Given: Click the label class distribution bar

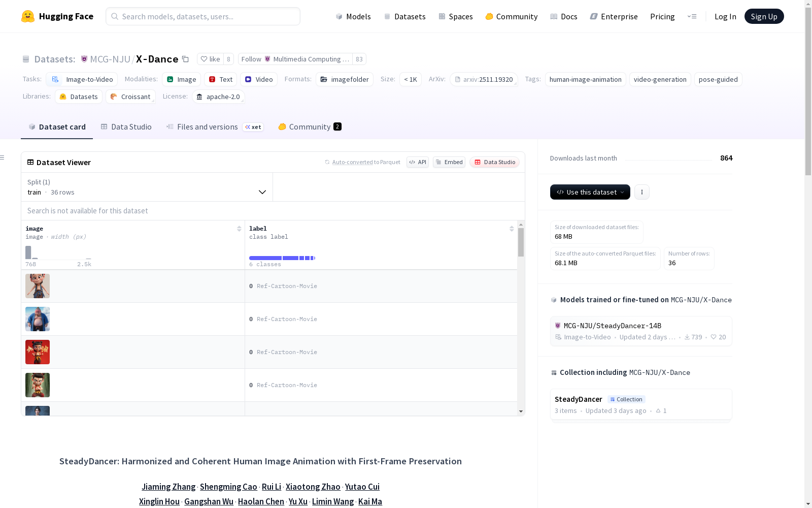Looking at the screenshot, I should point(282,258).
